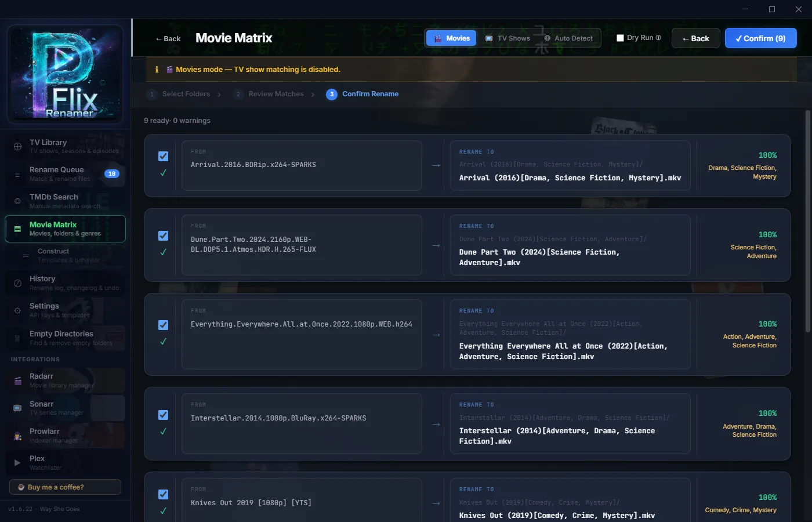812x522 pixels.
Task: Open the History menu item
Action: pyautogui.click(x=65, y=283)
